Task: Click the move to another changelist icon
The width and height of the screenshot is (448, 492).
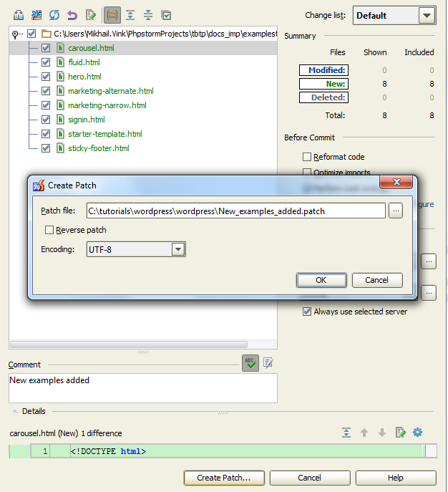Action: tap(36, 15)
